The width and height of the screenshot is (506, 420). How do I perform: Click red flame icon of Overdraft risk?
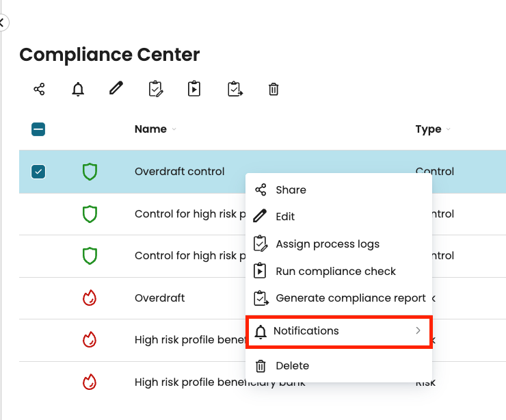pos(90,298)
